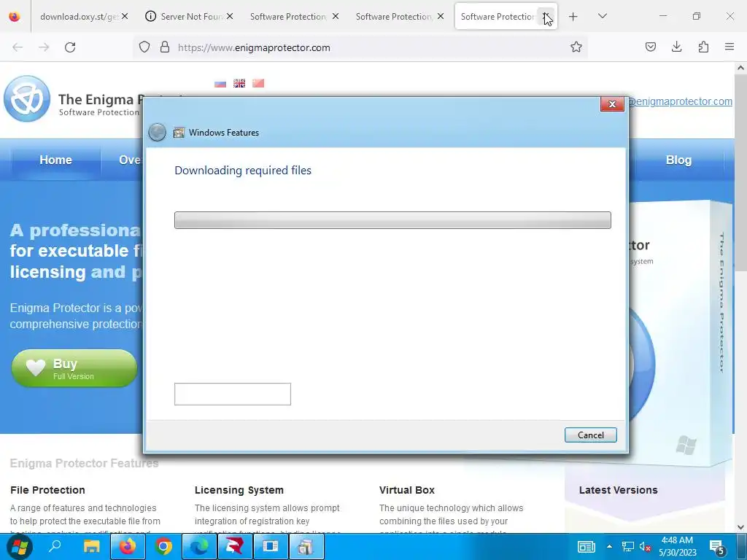The height and width of the screenshot is (560, 747).
Task: Close the Windows Features dialog
Action: tap(612, 104)
